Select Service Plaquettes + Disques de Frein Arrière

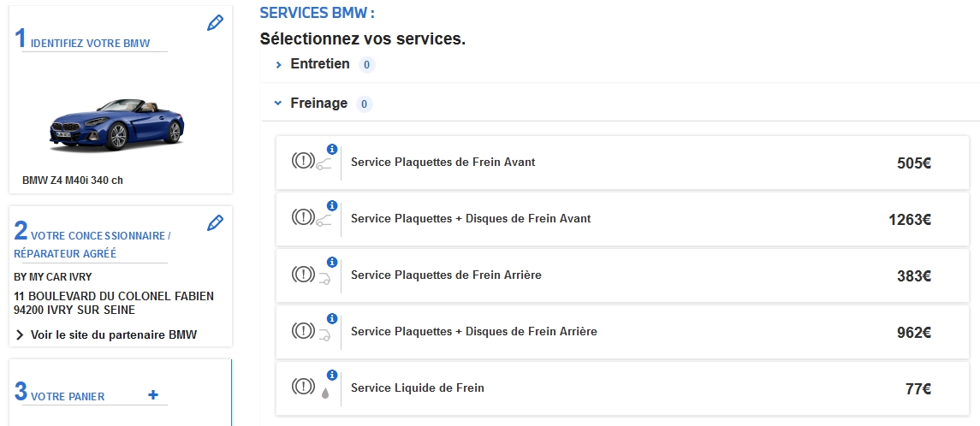(x=473, y=332)
